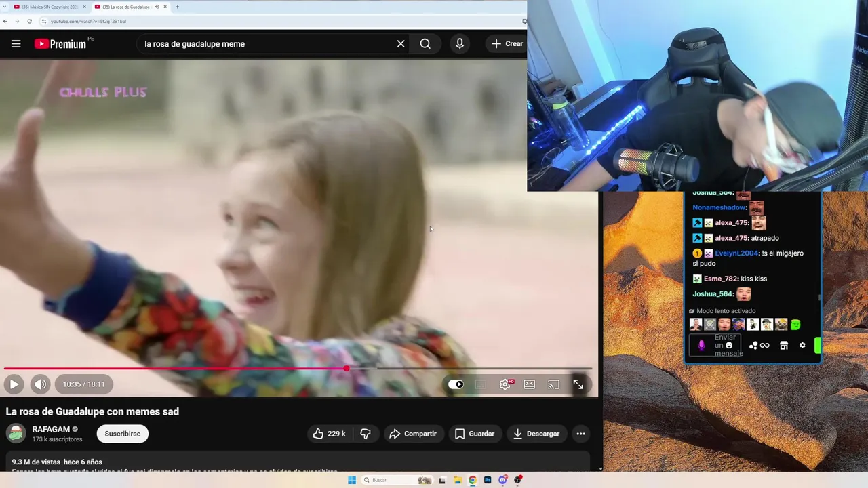Seek along the red video progress bar
This screenshot has width=868, height=488.
298,369
